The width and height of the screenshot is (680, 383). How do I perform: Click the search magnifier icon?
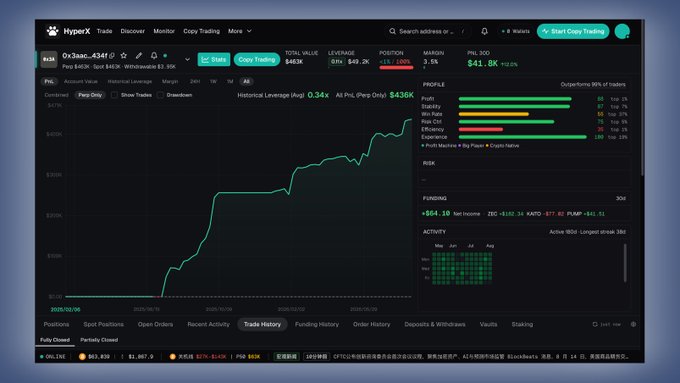coord(392,31)
